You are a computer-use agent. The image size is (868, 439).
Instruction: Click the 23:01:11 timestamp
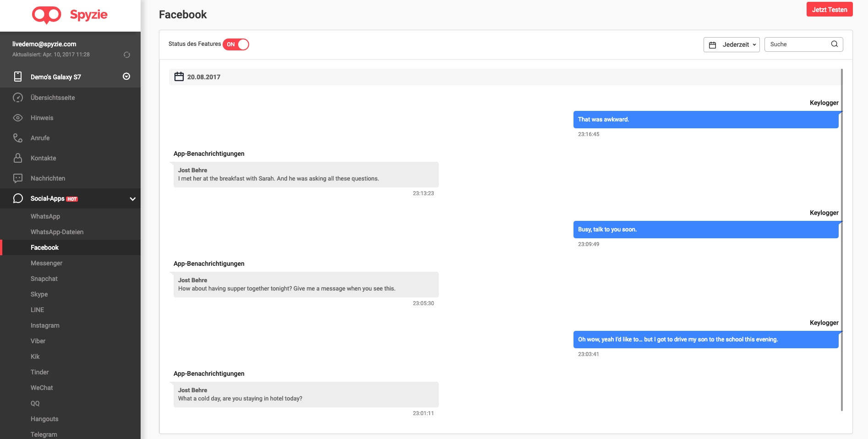[x=423, y=413]
